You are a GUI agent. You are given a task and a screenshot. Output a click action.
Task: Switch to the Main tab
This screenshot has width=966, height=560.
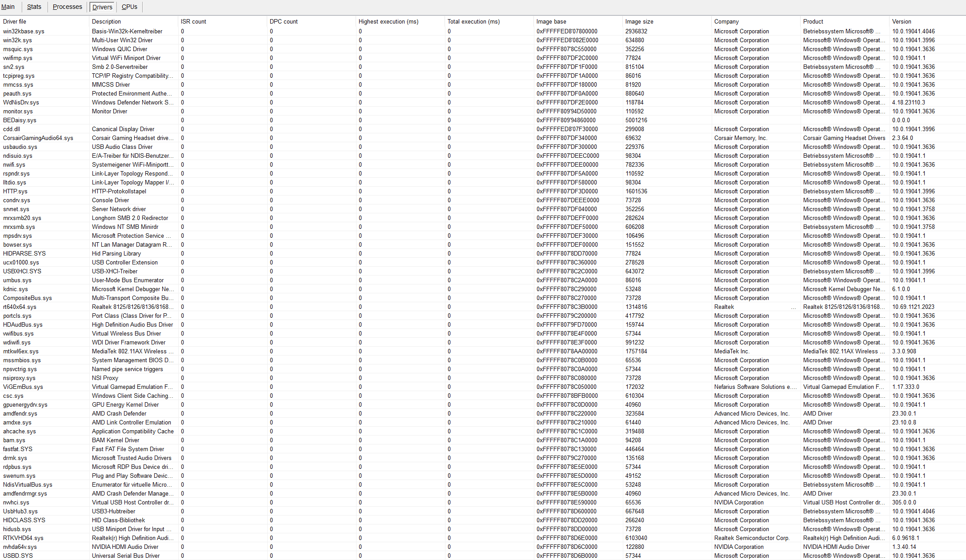coord(8,7)
